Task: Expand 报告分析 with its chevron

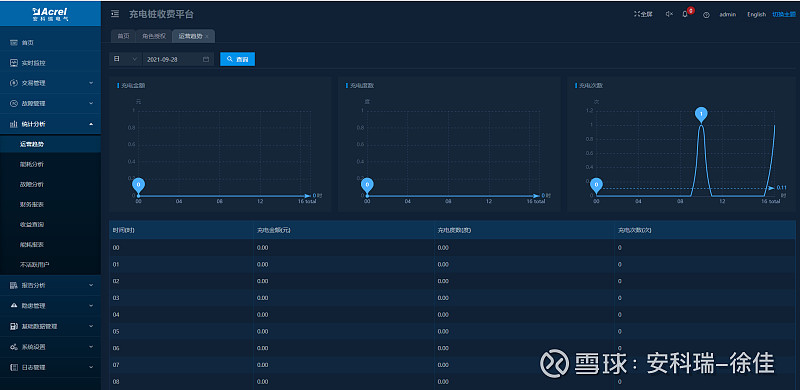Action: [91, 285]
